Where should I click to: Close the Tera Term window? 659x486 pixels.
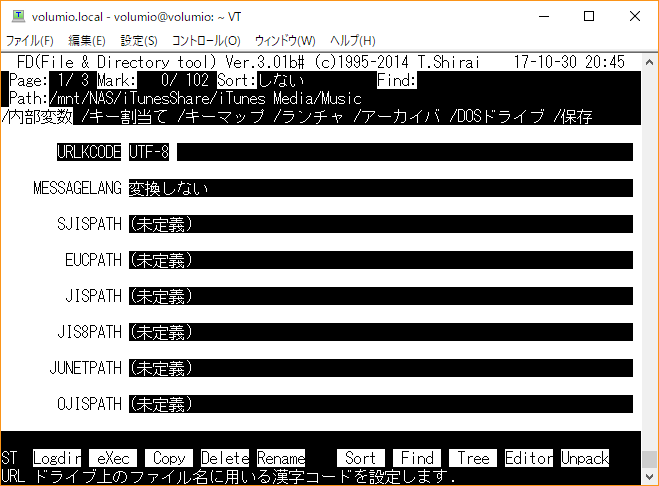click(635, 16)
